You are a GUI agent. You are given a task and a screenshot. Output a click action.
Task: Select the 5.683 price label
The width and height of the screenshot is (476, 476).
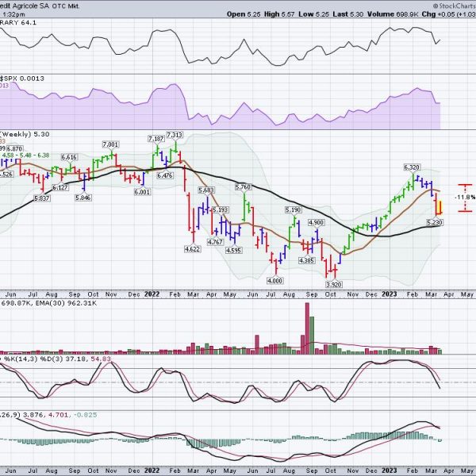[206, 190]
